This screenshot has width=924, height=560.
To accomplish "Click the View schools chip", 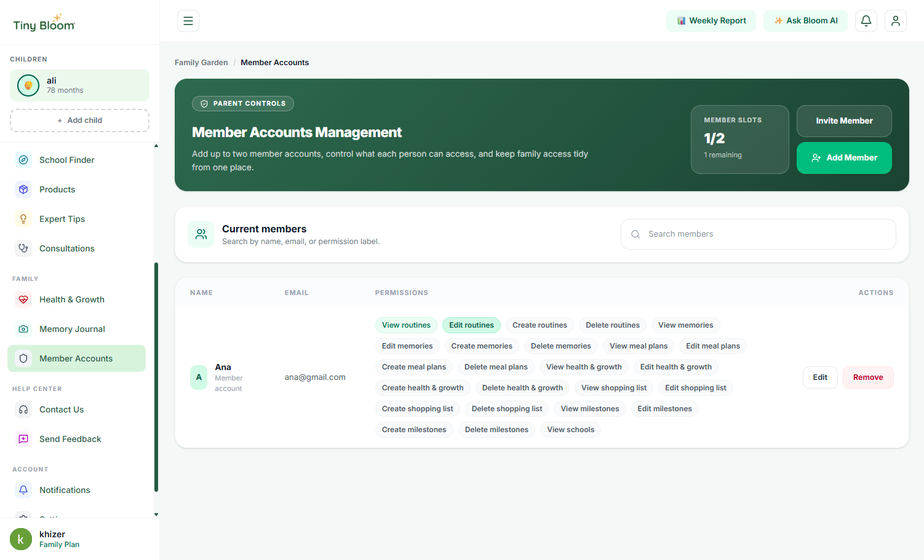I will click(571, 430).
